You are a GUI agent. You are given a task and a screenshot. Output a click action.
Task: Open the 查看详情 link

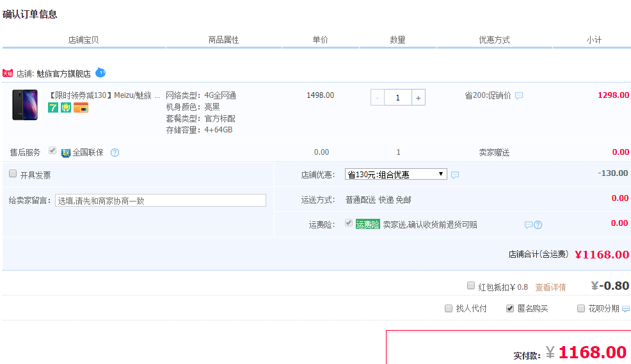[550, 287]
